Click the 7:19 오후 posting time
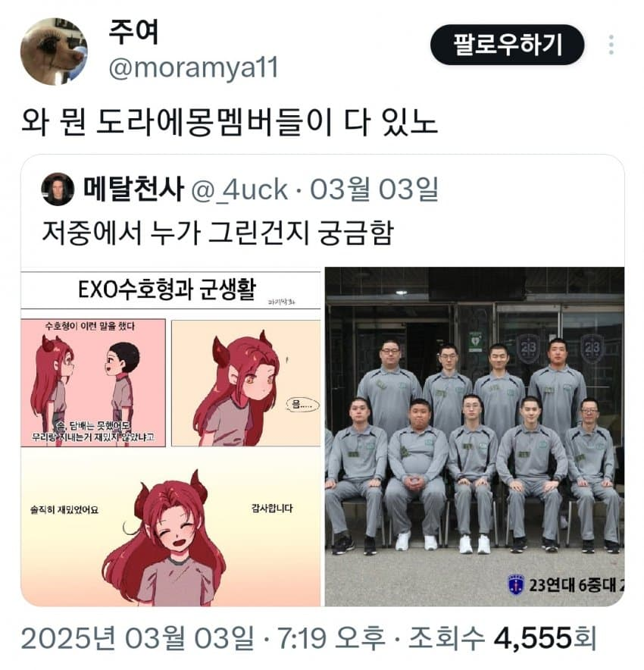 pos(331,638)
